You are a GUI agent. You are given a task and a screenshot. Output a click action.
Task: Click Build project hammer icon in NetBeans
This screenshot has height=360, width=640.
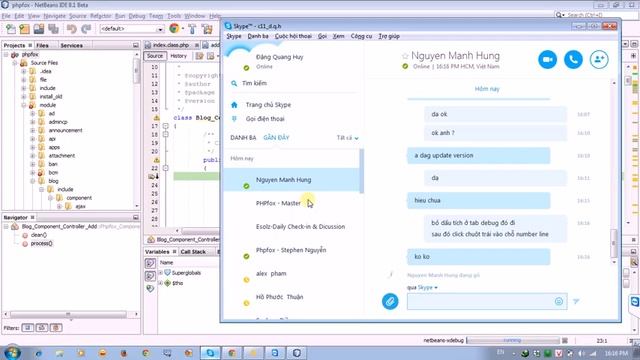click(192, 29)
